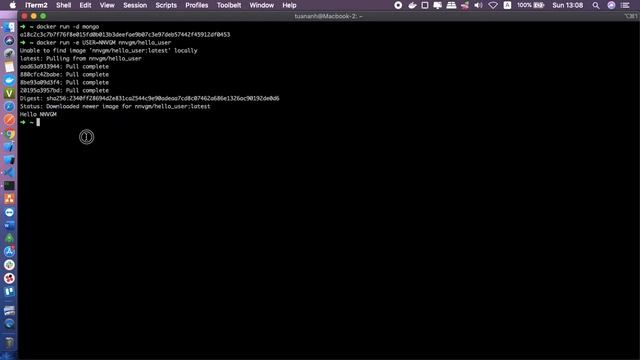Open Finder in the Dock

[9, 27]
